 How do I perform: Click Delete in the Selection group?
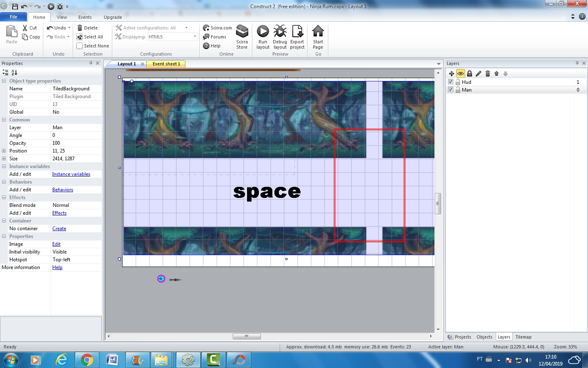[87, 28]
